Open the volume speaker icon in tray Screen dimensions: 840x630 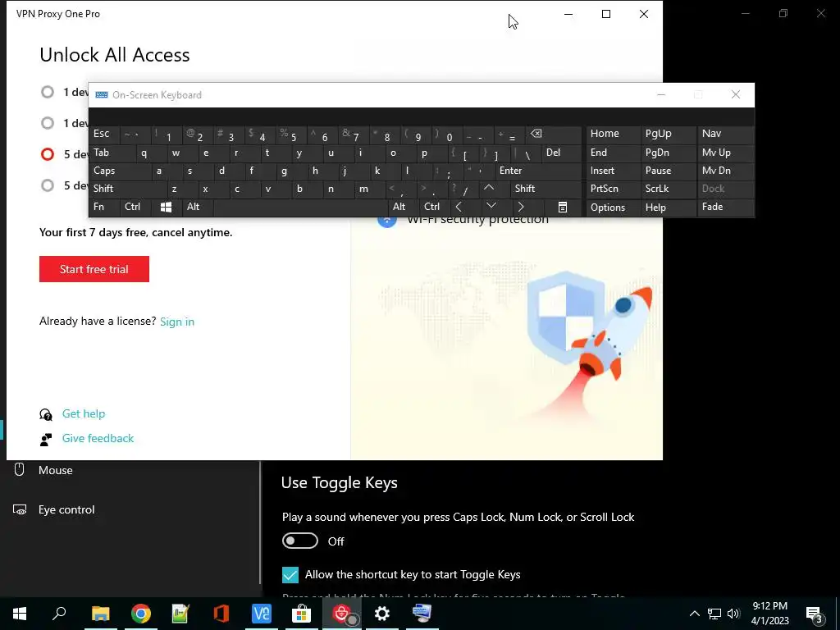tap(733, 614)
